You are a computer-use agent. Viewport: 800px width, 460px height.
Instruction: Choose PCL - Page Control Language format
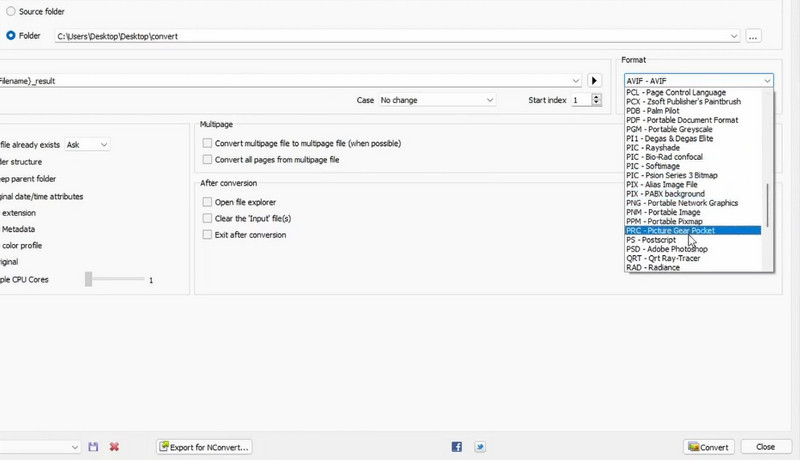(693, 92)
